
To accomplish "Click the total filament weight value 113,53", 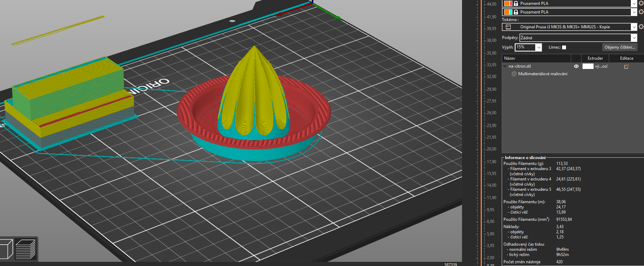I will click(x=562, y=164).
